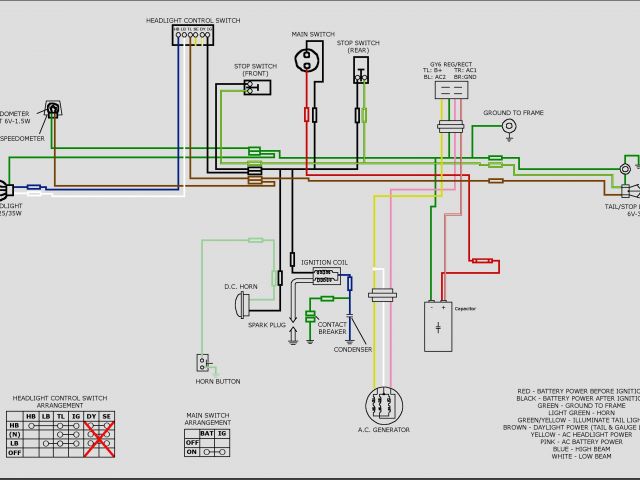Select the "A.C. GENERATOR" text label

coord(384,430)
